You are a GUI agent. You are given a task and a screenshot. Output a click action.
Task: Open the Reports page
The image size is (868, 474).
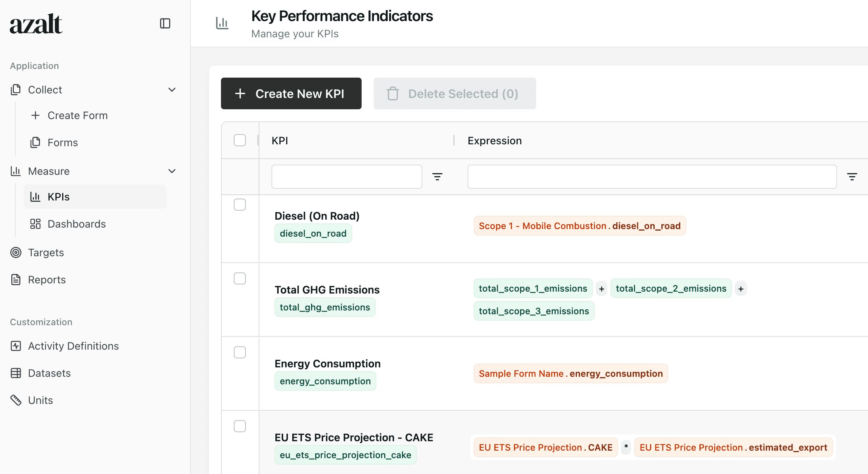(x=47, y=280)
